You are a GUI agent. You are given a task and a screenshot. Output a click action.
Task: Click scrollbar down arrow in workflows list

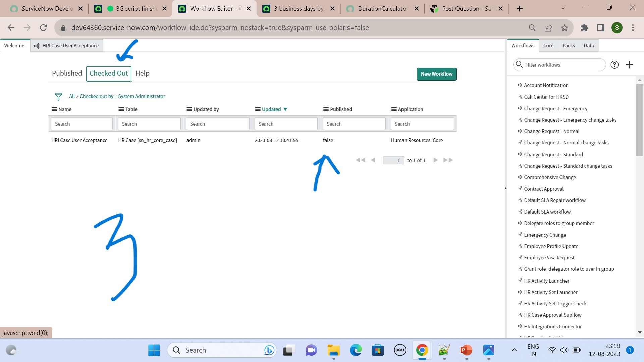pos(640,333)
